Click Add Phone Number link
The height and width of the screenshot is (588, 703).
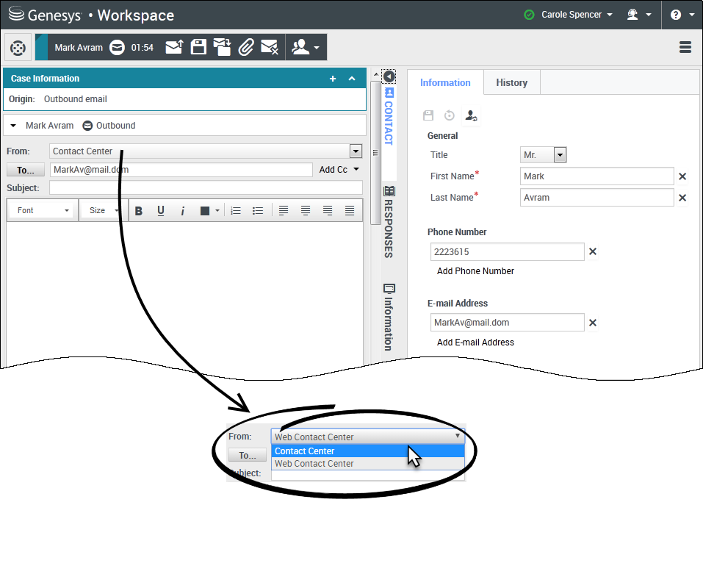coord(475,271)
